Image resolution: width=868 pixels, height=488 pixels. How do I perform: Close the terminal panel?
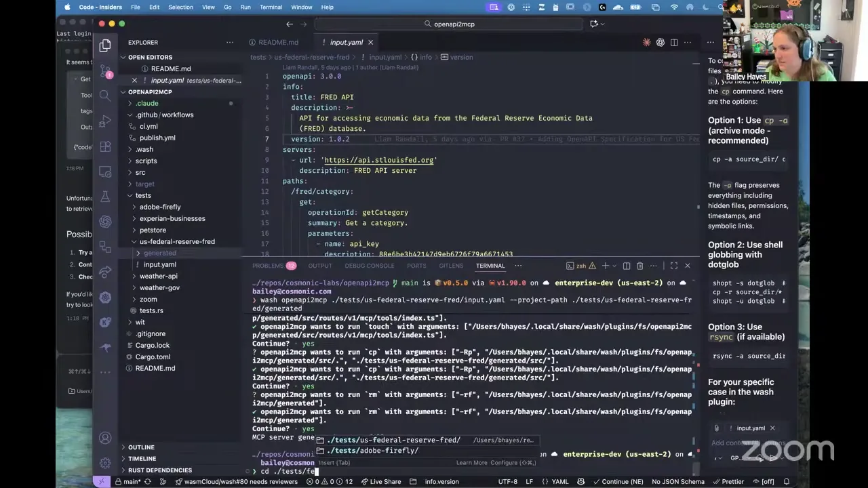(x=687, y=266)
